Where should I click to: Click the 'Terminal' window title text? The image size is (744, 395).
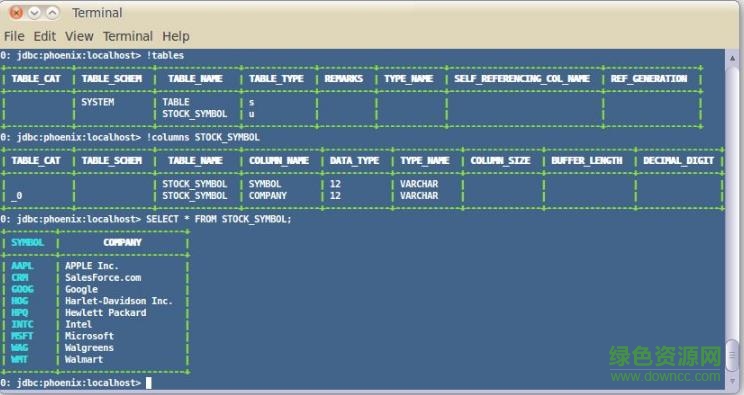(97, 13)
